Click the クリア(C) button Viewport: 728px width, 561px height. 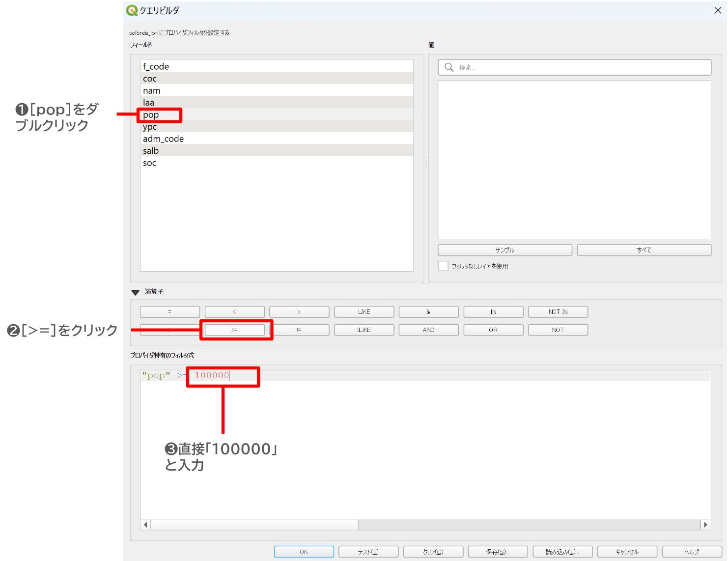(x=433, y=552)
